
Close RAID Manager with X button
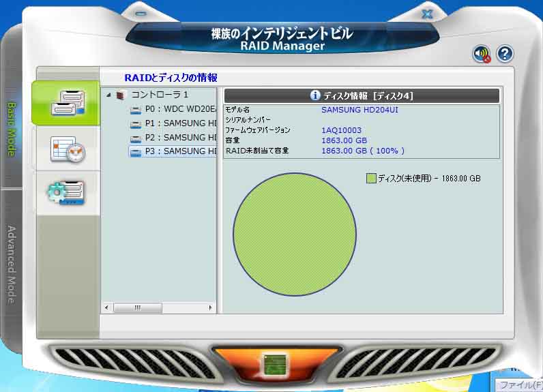click(x=428, y=14)
